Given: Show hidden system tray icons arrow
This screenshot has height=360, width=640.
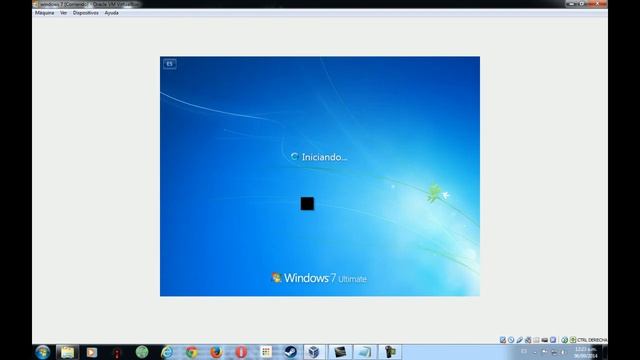Looking at the screenshot, I should [x=535, y=352].
